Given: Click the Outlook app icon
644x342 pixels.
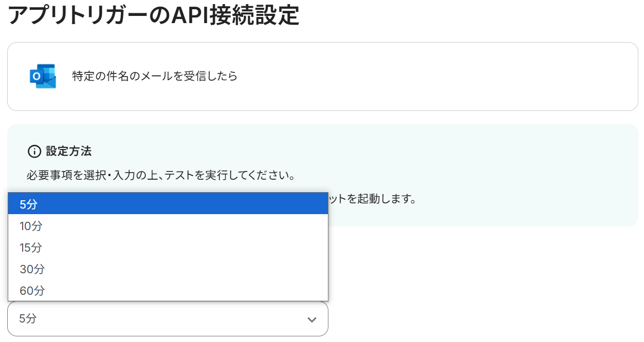Looking at the screenshot, I should click(x=43, y=77).
